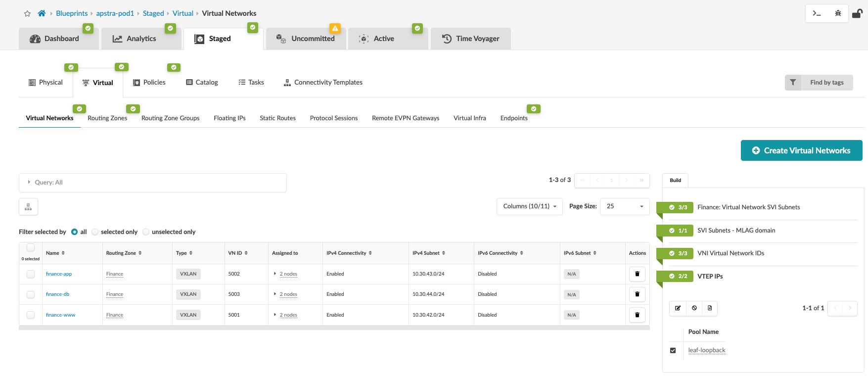Click the Find by tags button
This screenshot has width=868, height=377.
point(819,83)
